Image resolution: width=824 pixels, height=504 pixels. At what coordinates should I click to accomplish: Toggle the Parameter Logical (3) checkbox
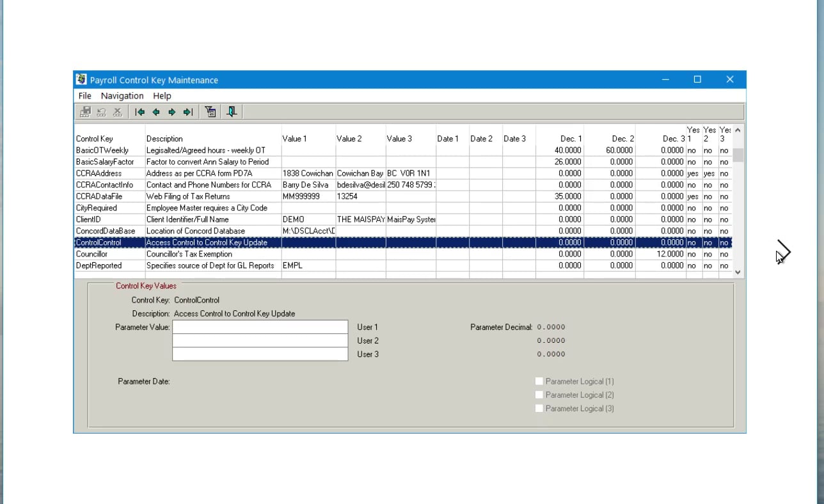tap(539, 408)
